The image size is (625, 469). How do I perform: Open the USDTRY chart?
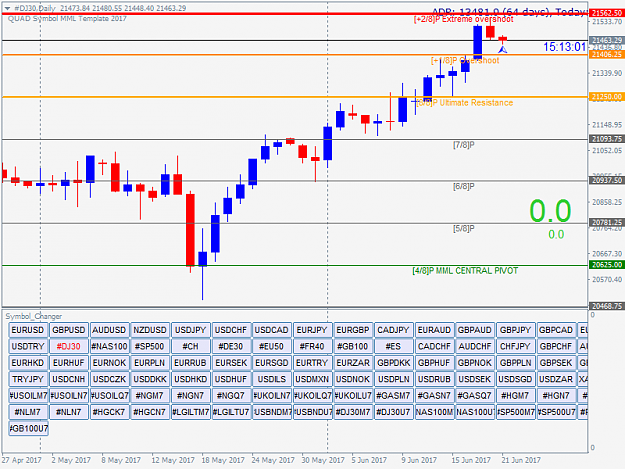pyautogui.click(x=28, y=346)
